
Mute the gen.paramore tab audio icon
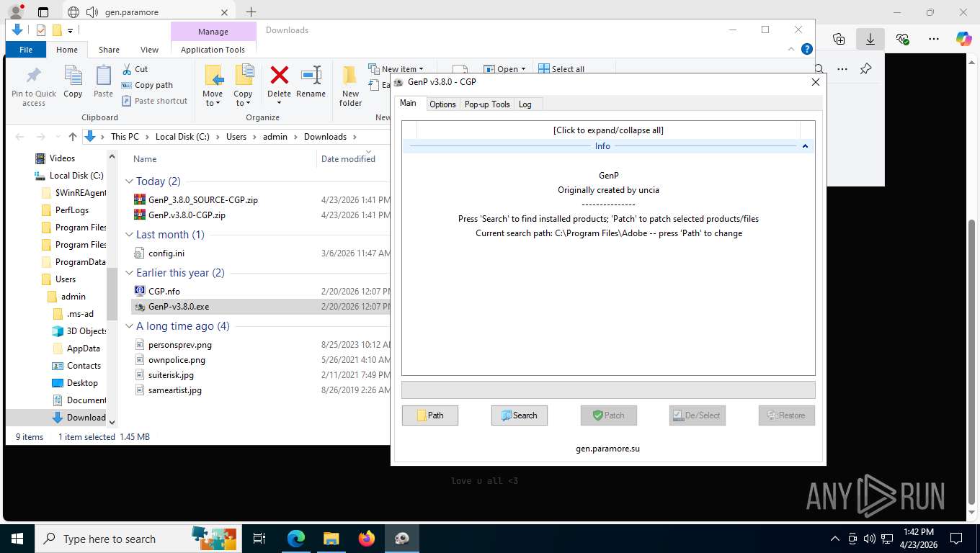92,12
